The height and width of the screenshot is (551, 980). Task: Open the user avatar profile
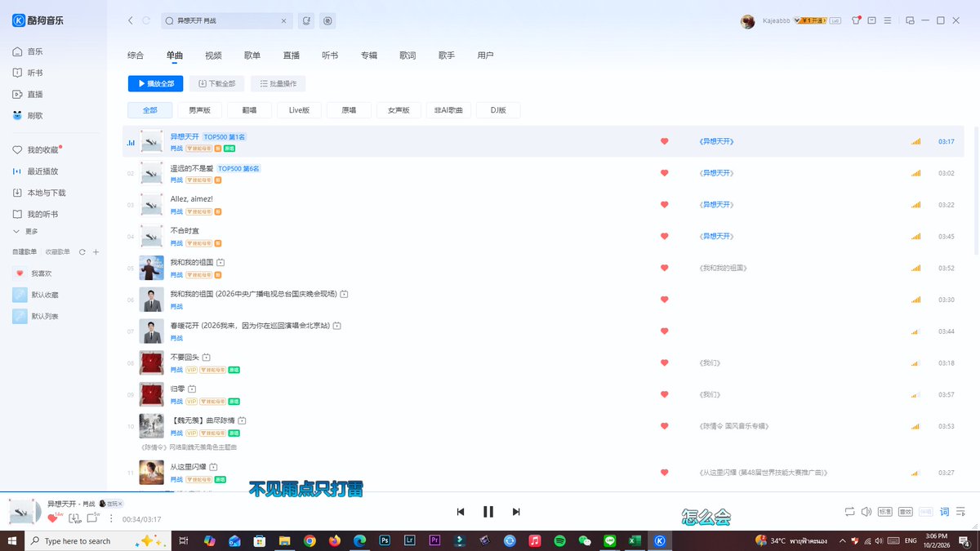[747, 21]
